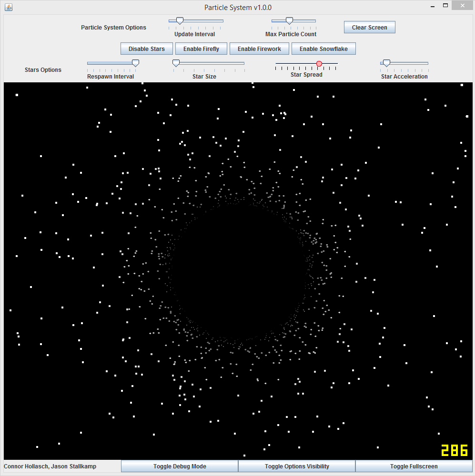Image resolution: width=475 pixels, height=476 pixels.
Task: Click the Star Size slider handle
Action: point(176,63)
